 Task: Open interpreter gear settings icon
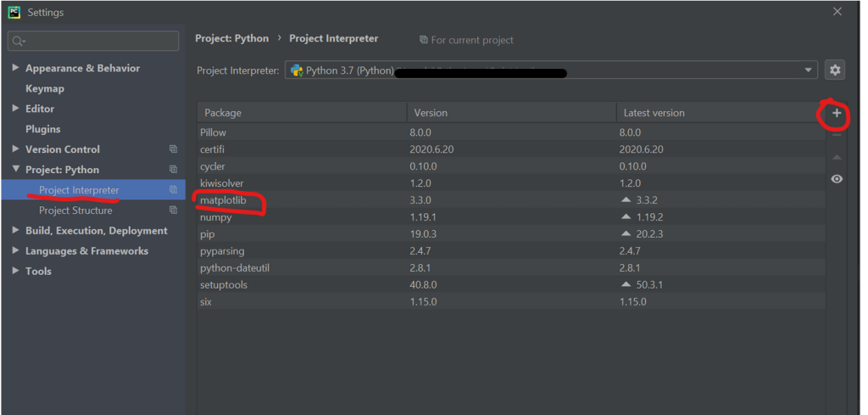coord(835,70)
